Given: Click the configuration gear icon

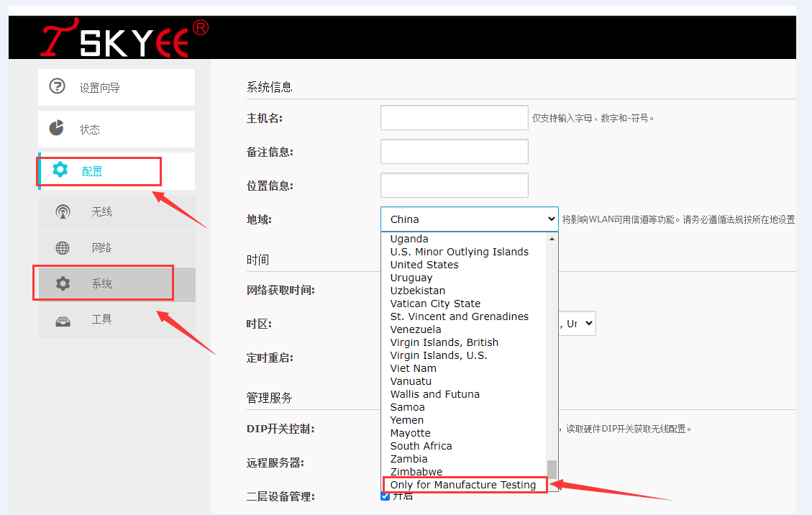Looking at the screenshot, I should (x=60, y=170).
